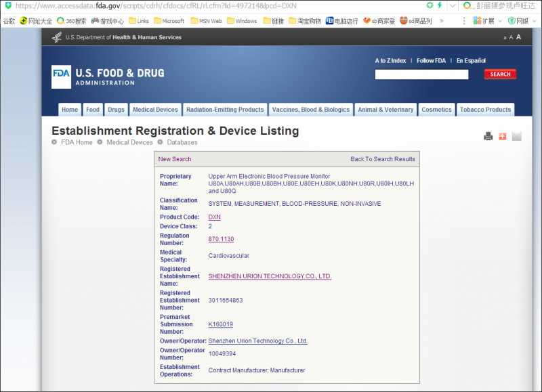Image resolution: width=542 pixels, height=392 pixels.
Task: Click the Medical Devices breadcrumb
Action: click(129, 142)
